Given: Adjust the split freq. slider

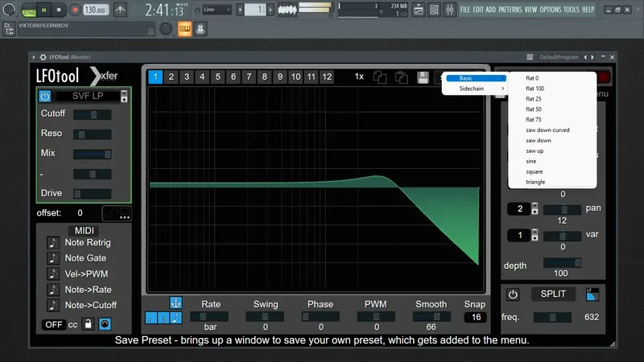Looking at the screenshot, I should 552,317.
